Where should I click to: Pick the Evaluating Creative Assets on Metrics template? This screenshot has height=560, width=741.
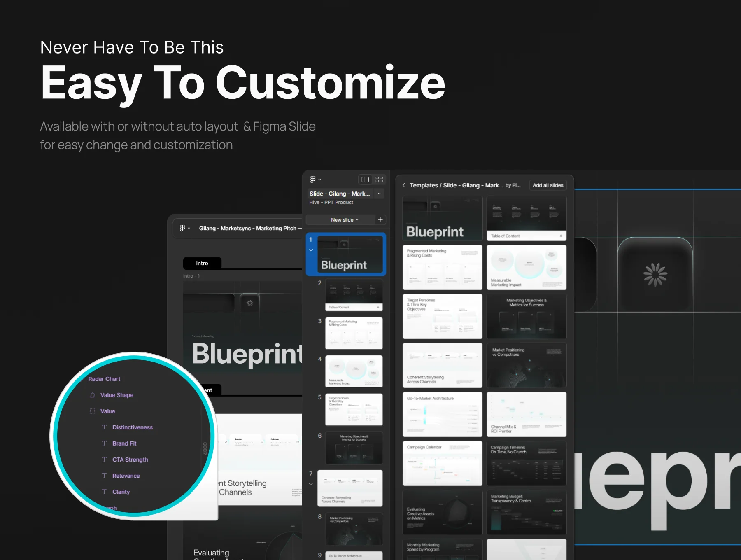(443, 512)
